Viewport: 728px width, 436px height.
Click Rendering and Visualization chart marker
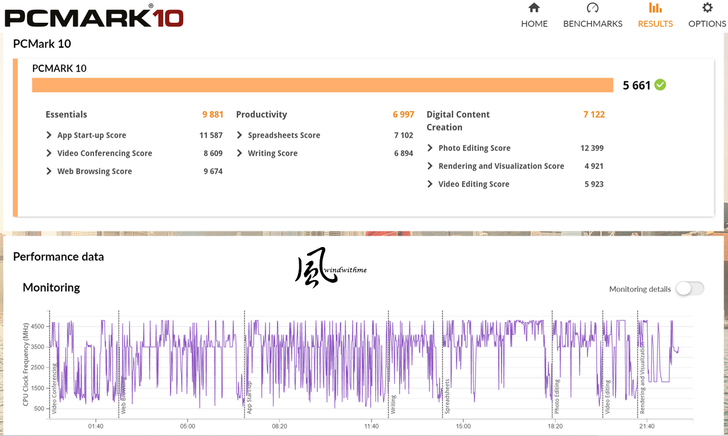coord(643,378)
